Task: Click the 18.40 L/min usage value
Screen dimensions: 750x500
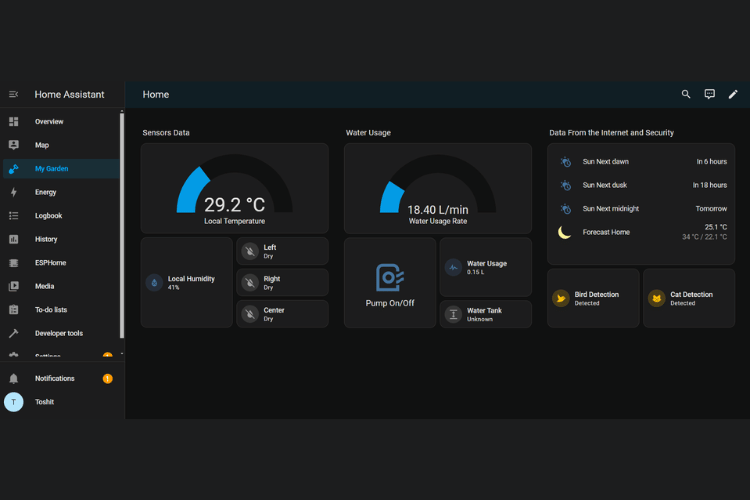Action: (438, 210)
